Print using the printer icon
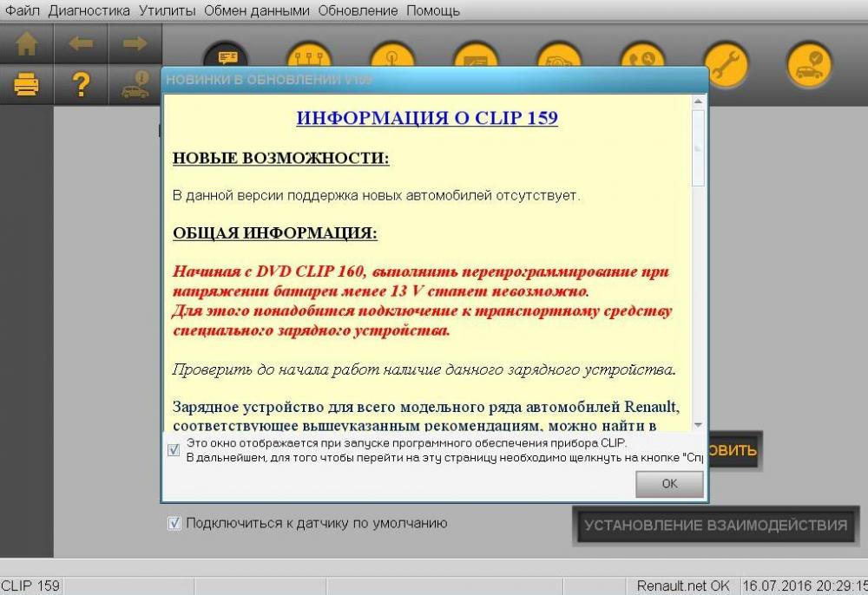 pyautogui.click(x=26, y=85)
